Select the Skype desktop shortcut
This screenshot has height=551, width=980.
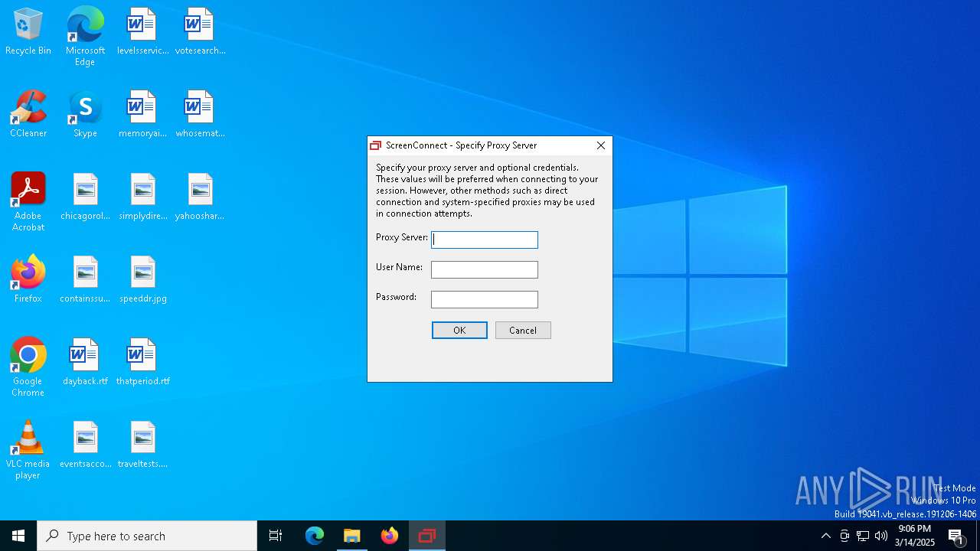click(85, 115)
